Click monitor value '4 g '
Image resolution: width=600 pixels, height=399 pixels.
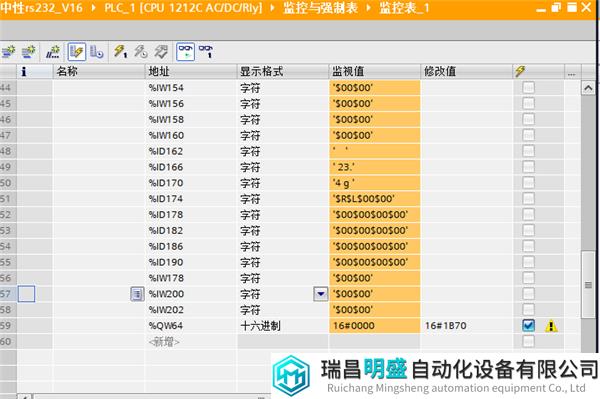click(x=375, y=183)
